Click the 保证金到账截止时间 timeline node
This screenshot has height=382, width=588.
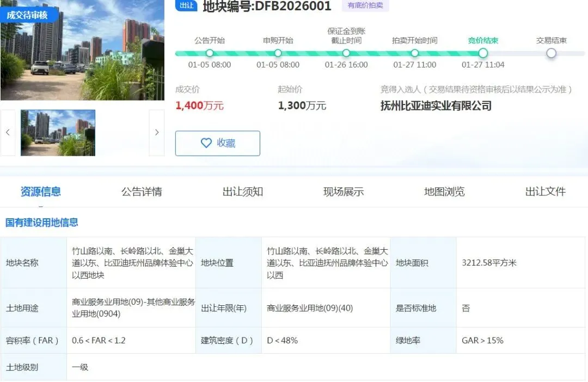pyautogui.click(x=346, y=53)
